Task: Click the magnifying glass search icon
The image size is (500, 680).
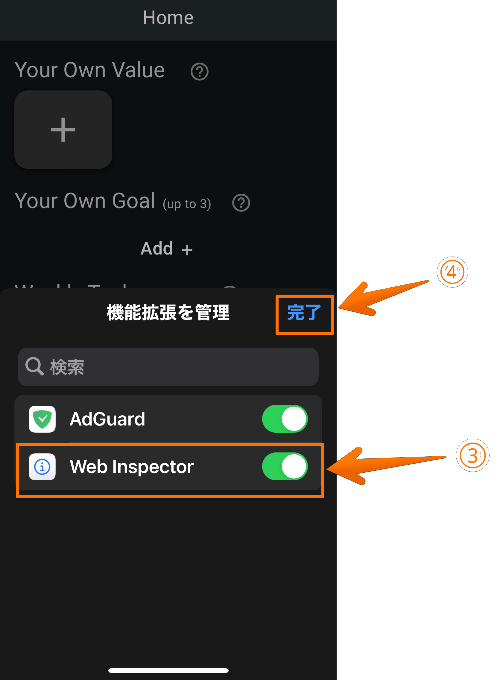Action: pyautogui.click(x=34, y=366)
